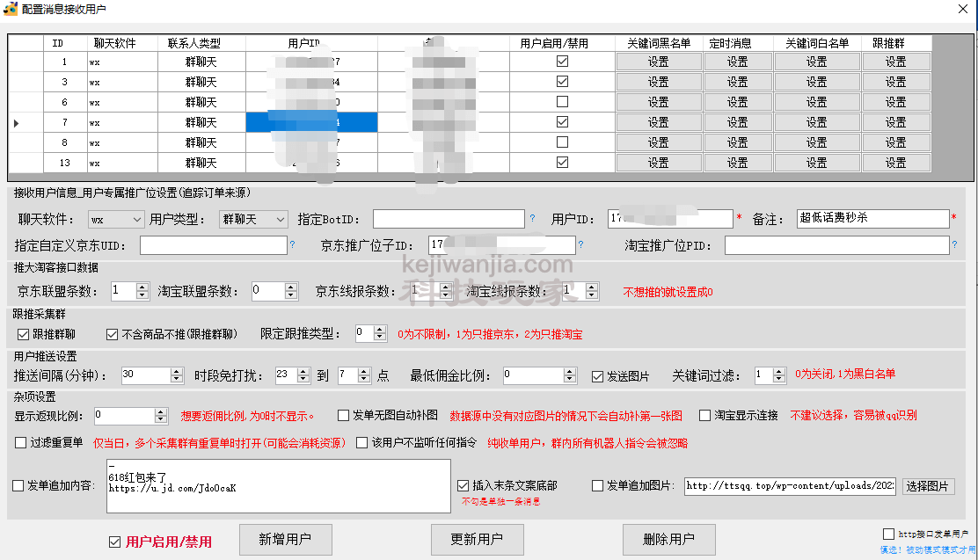Click the help question mark after 指定BotID
Image resolution: width=978 pixels, height=560 pixels.
point(532,218)
